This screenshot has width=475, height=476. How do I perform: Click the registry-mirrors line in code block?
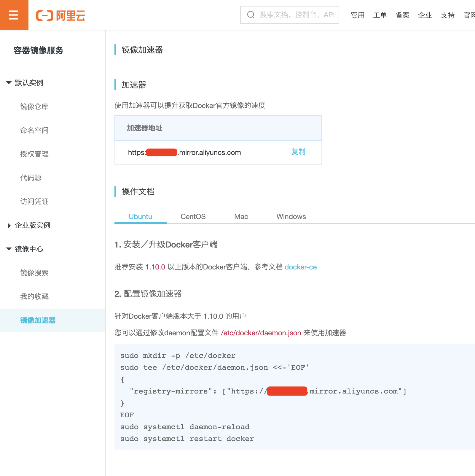(x=268, y=391)
